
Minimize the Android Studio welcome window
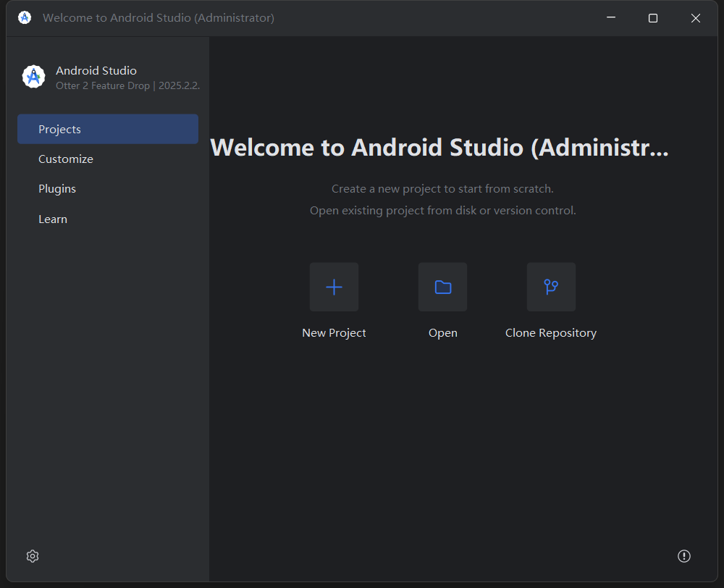tap(610, 18)
